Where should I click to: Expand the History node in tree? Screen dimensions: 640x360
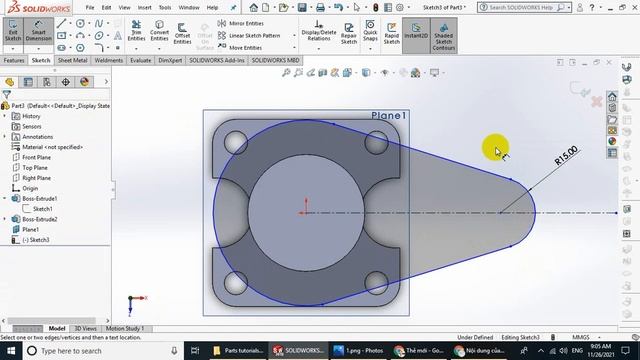pyautogui.click(x=5, y=116)
